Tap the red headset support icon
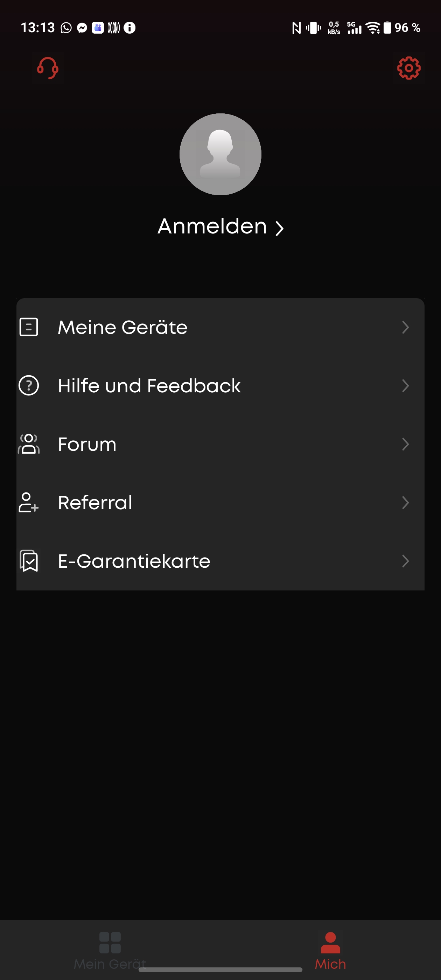Viewport: 441px width, 980px height. [x=48, y=68]
